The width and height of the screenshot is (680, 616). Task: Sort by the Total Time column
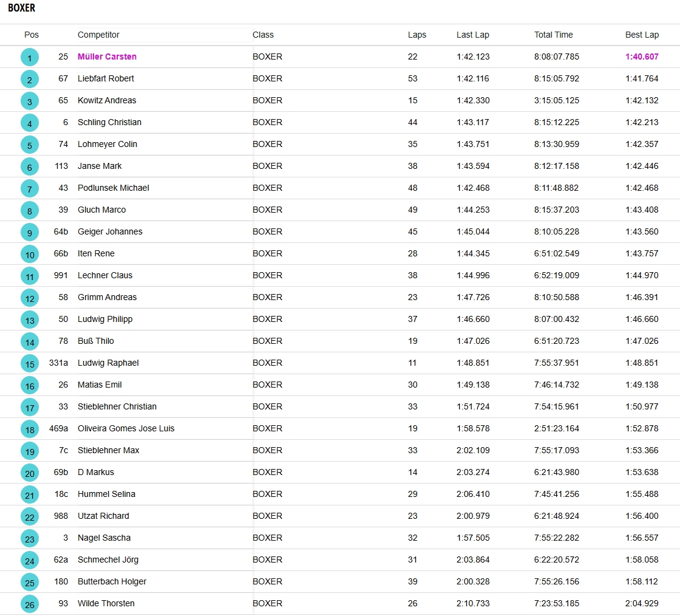pos(553,35)
